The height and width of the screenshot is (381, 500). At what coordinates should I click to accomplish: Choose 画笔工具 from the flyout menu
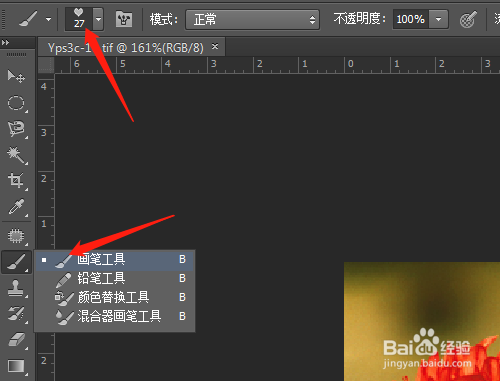pyautogui.click(x=115, y=260)
